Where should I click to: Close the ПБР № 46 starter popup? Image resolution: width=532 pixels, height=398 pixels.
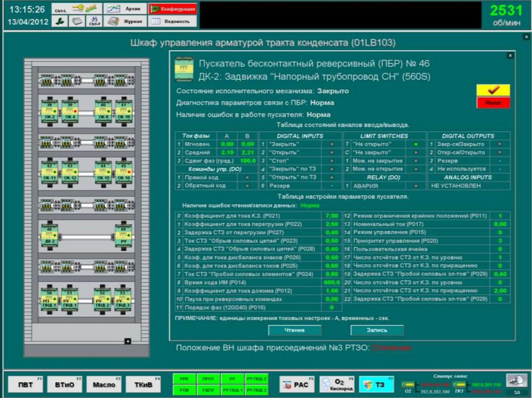[x=510, y=55]
